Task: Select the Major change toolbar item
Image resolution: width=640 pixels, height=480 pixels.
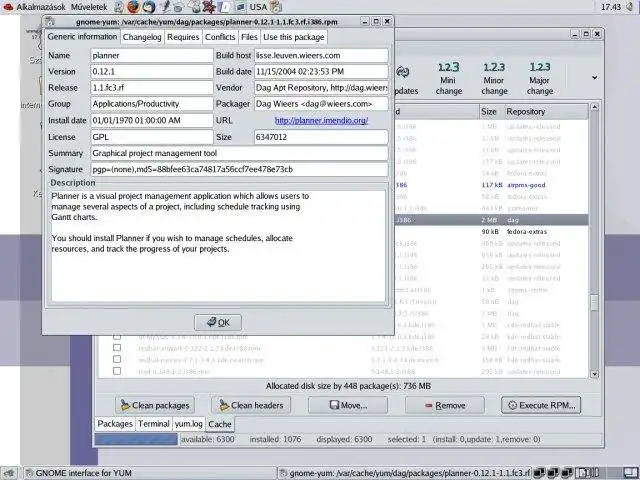Action: pyautogui.click(x=540, y=78)
